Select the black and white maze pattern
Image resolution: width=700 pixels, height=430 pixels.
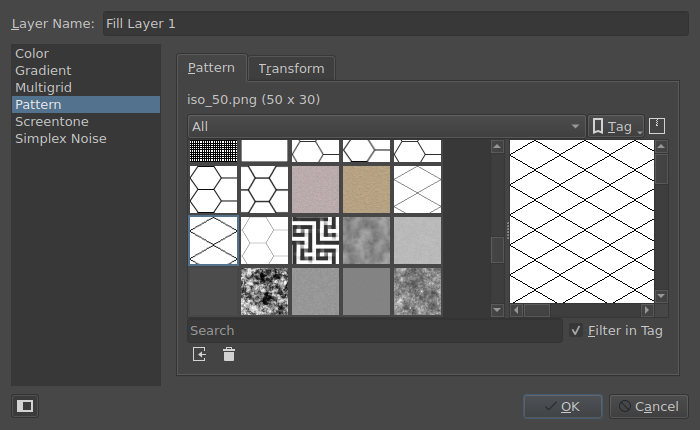pos(315,240)
